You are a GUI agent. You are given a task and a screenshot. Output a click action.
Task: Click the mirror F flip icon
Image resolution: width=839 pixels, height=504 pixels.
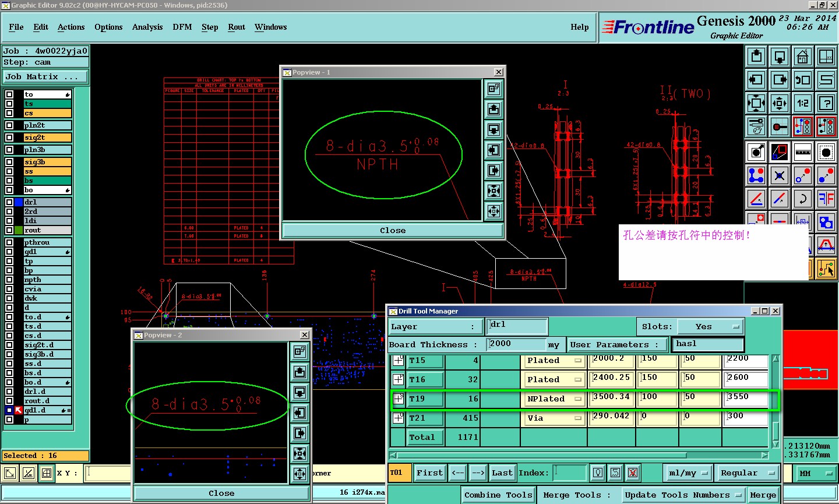[x=826, y=199]
